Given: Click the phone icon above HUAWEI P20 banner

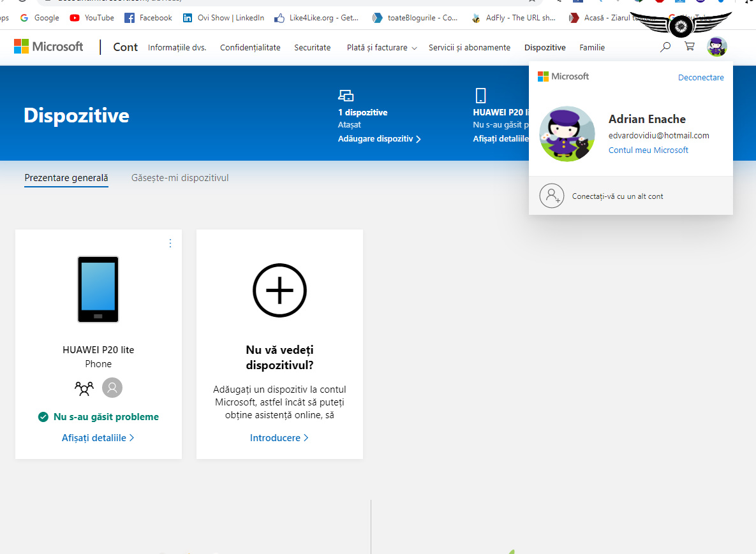Looking at the screenshot, I should tap(480, 96).
